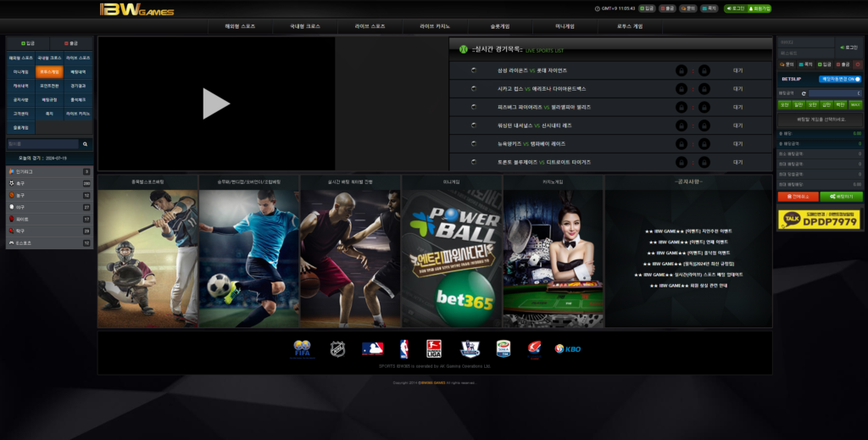Play the video in the main player
Image resolution: width=868 pixels, height=440 pixels.
(x=216, y=103)
